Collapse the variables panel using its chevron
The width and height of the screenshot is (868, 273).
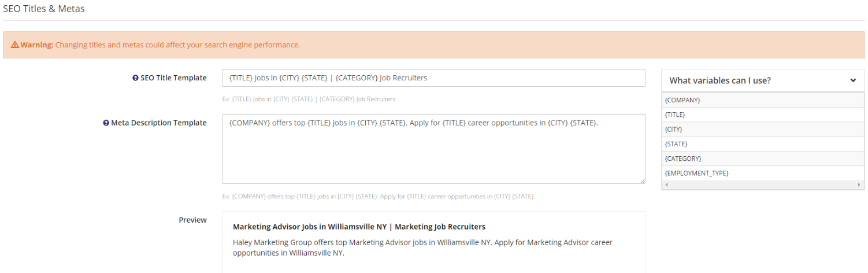[x=853, y=81]
